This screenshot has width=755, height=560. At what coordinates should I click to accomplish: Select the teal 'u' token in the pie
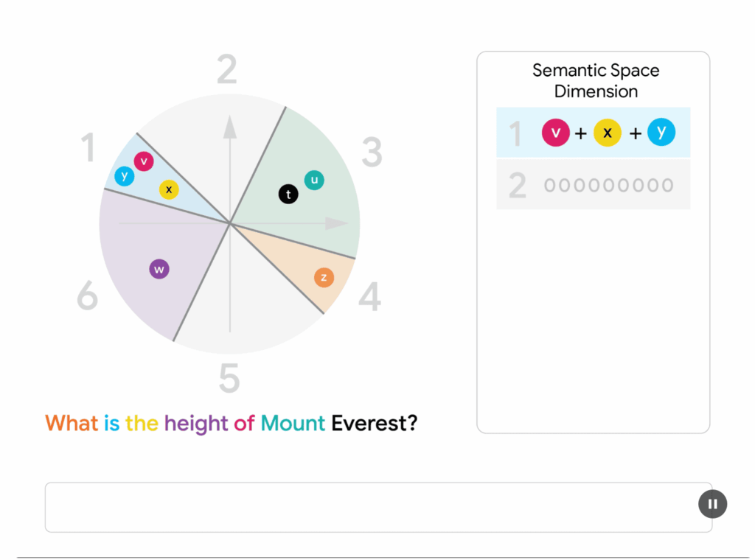pyautogui.click(x=314, y=180)
